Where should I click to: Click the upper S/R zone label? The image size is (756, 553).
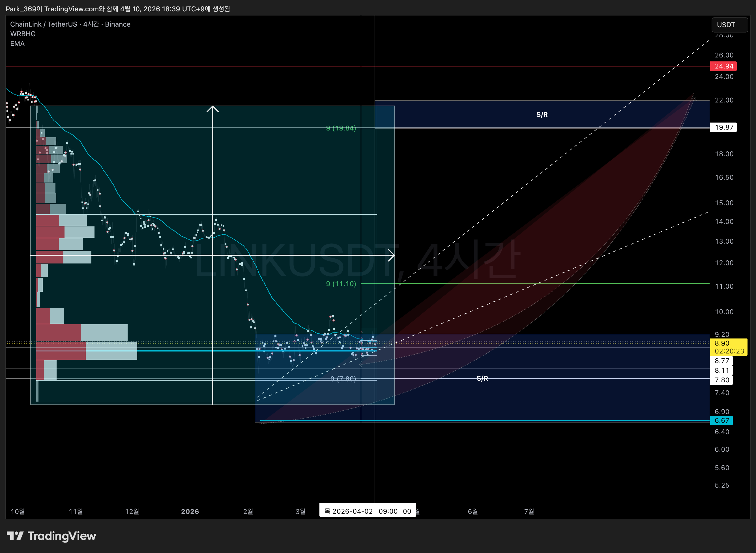tap(542, 115)
